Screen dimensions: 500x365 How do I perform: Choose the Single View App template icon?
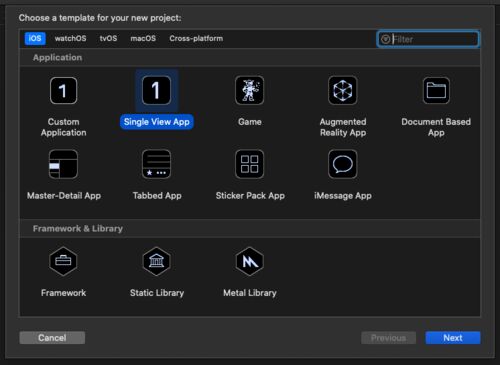pyautogui.click(x=156, y=90)
